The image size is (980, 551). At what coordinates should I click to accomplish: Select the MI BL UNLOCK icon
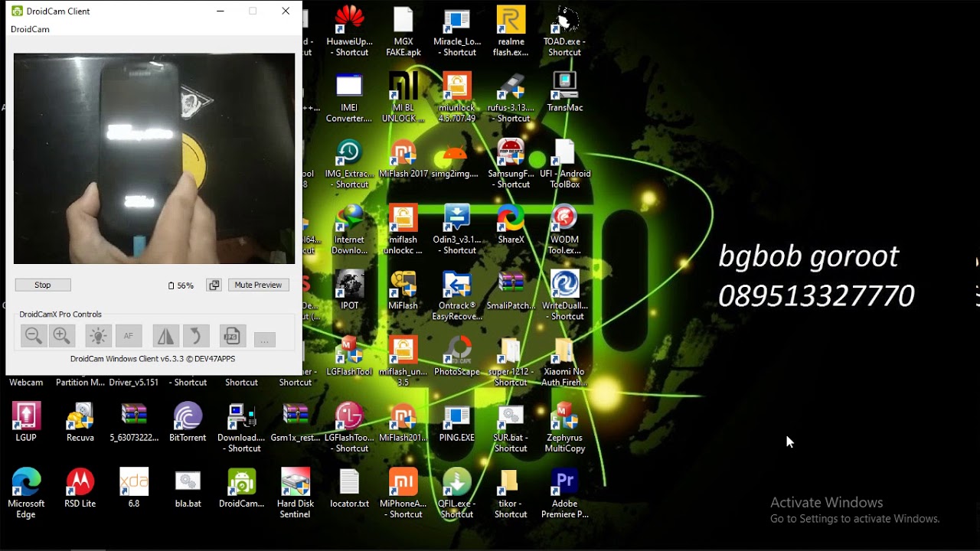(403, 97)
